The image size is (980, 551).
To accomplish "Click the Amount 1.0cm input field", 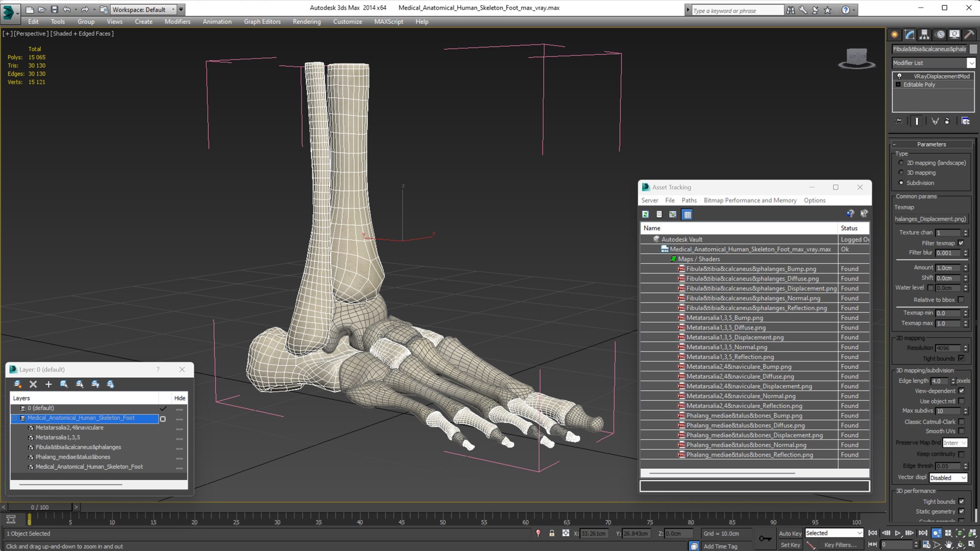I will point(948,268).
